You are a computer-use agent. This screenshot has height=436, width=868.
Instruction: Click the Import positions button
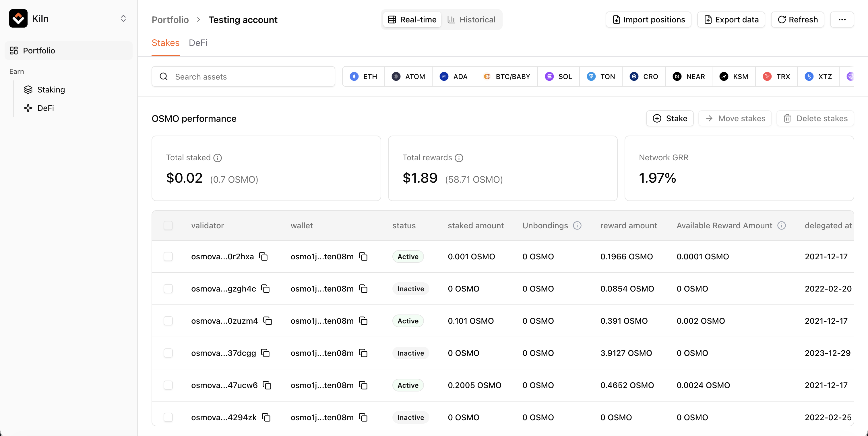coord(648,20)
